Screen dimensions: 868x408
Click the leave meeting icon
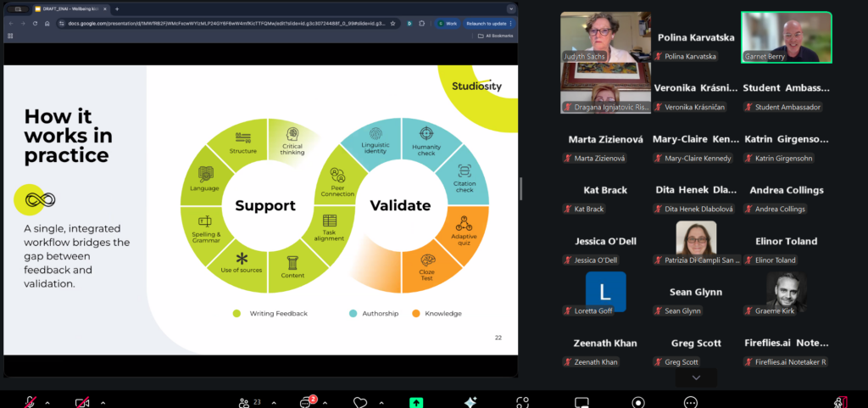tap(839, 402)
